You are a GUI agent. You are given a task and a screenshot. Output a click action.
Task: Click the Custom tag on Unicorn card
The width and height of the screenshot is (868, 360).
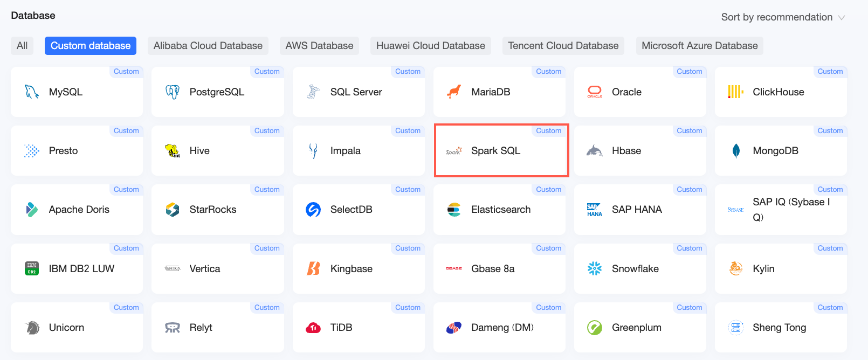tap(126, 307)
